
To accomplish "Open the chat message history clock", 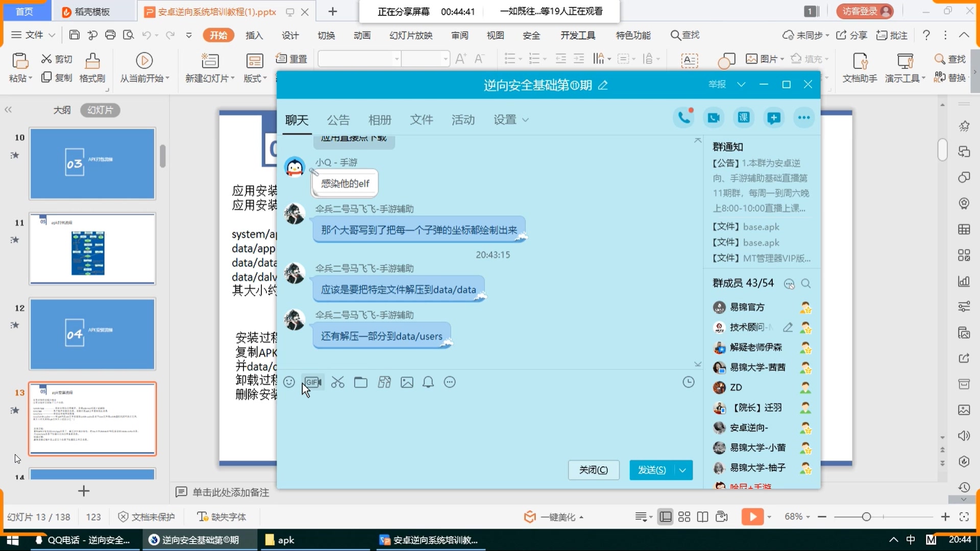I will [689, 382].
